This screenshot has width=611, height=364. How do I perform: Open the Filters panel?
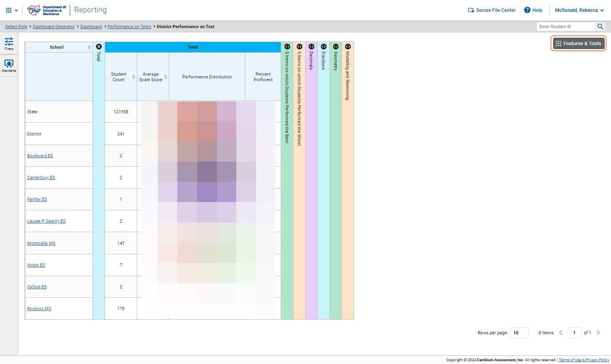click(9, 44)
